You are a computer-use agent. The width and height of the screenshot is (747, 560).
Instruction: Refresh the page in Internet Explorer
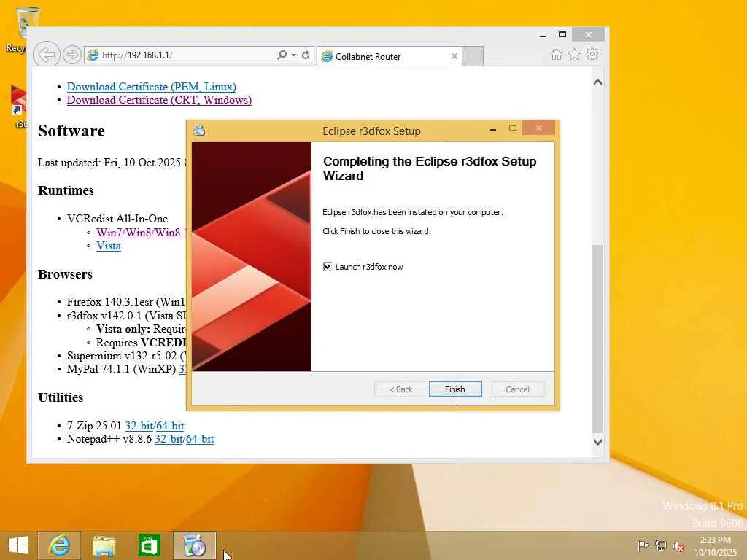[306, 55]
